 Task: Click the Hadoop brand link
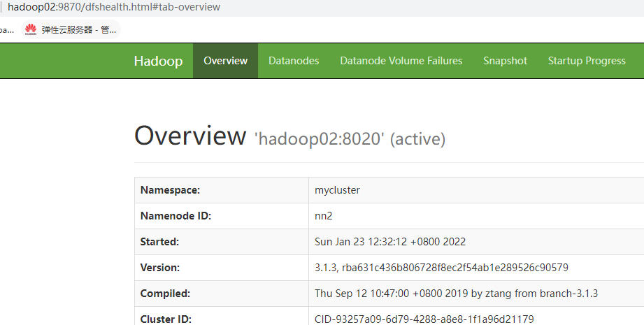(158, 61)
